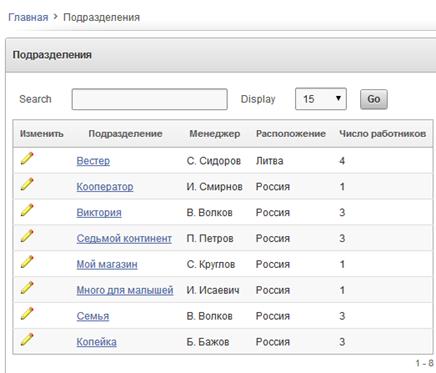Open the Виктория department link
Image resolution: width=436 pixels, height=373 pixels.
[99, 213]
